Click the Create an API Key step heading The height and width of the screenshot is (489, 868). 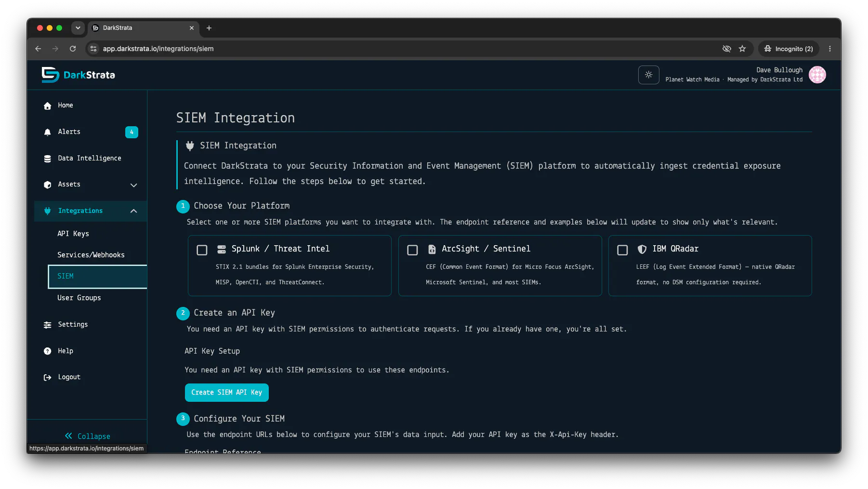234,313
